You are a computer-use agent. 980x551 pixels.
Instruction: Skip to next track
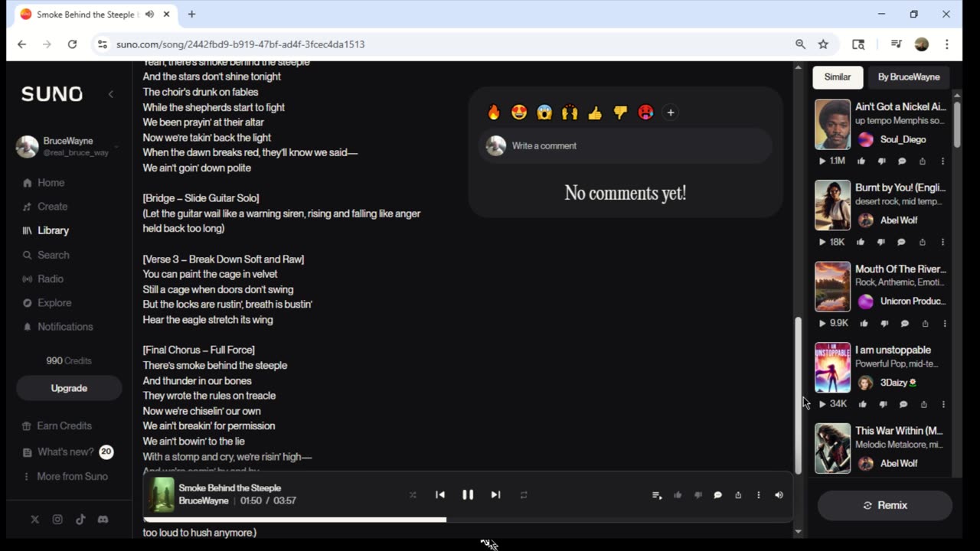[495, 495]
